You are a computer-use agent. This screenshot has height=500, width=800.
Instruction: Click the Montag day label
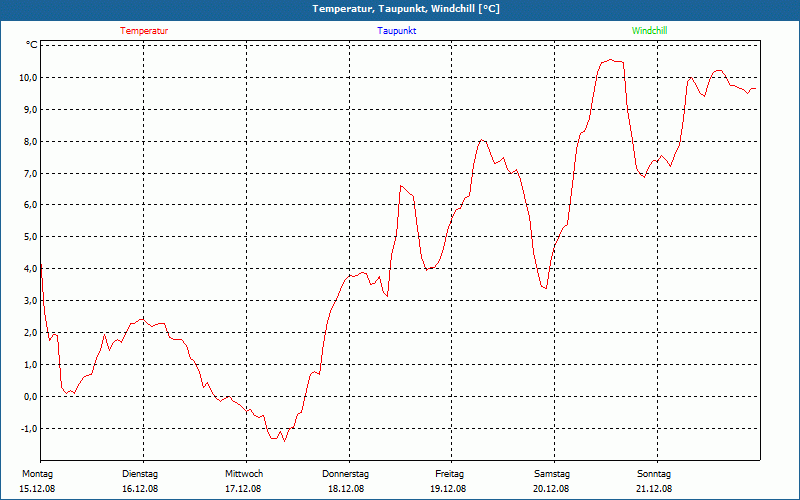pyautogui.click(x=37, y=474)
